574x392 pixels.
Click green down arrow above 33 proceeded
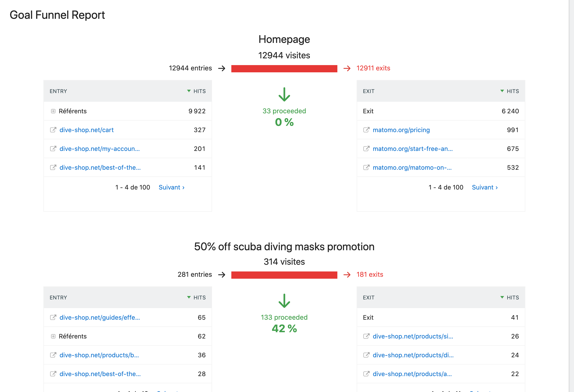click(284, 95)
